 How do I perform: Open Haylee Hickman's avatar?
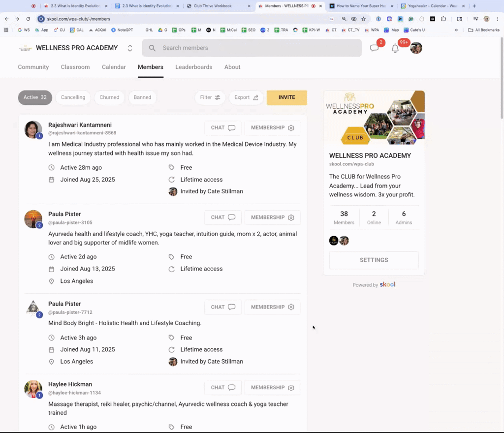[33, 389]
